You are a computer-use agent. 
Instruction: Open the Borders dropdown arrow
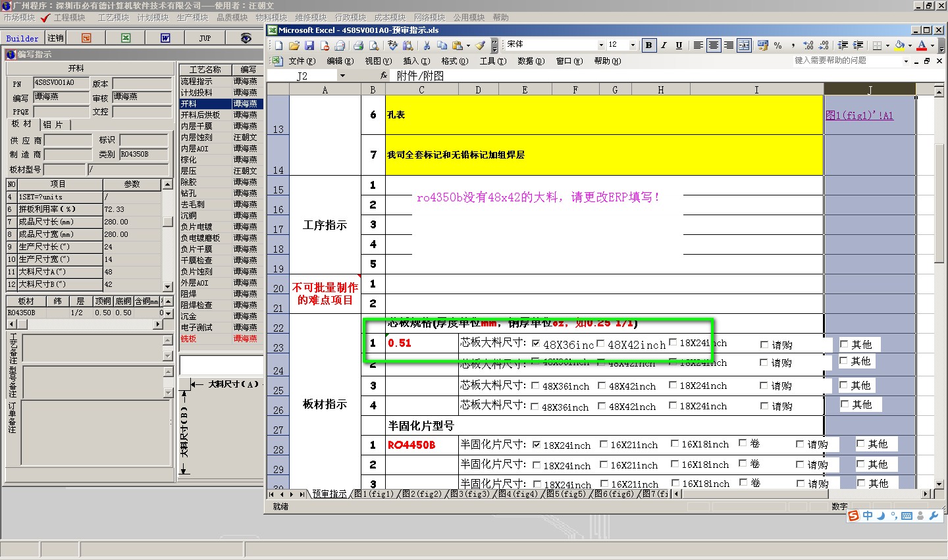(887, 45)
